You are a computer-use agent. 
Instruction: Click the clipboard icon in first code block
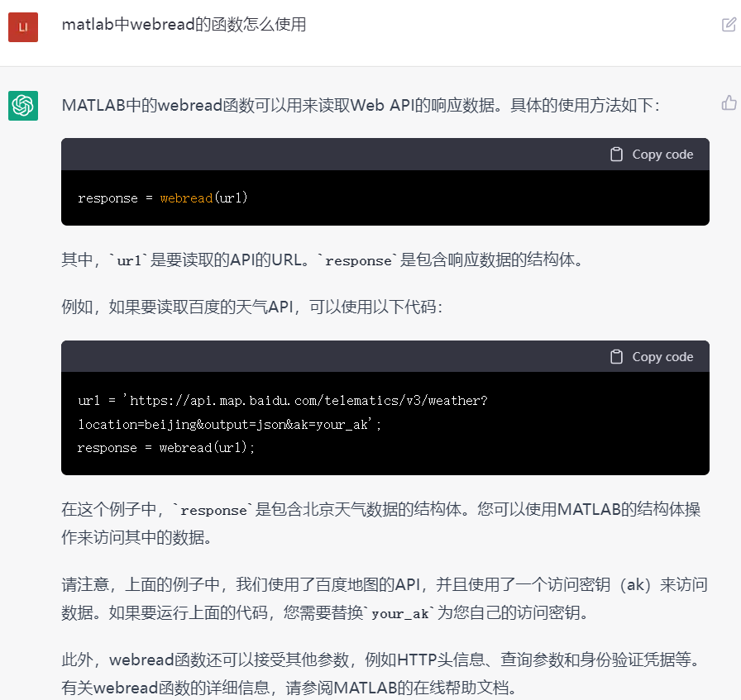[616, 155]
